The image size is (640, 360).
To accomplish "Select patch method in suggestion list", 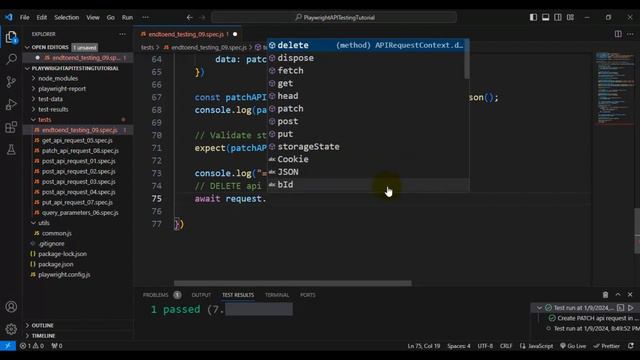I will [366, 109].
